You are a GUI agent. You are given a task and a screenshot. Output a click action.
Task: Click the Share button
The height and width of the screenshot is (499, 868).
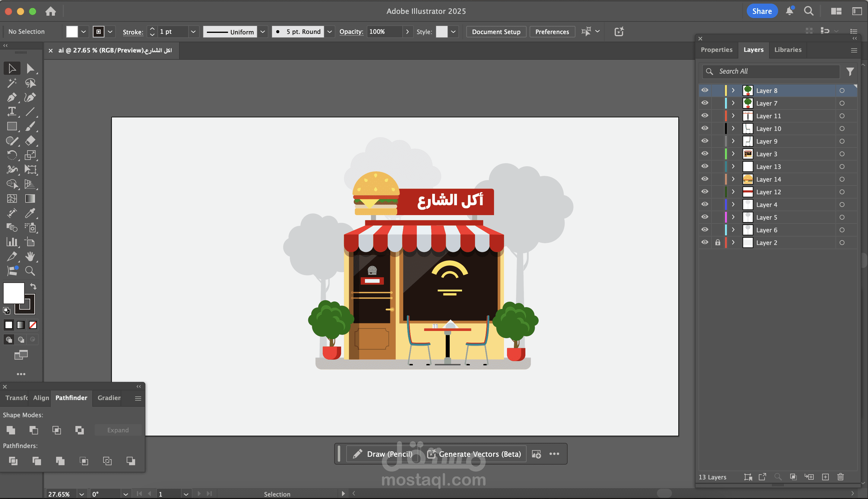click(762, 11)
